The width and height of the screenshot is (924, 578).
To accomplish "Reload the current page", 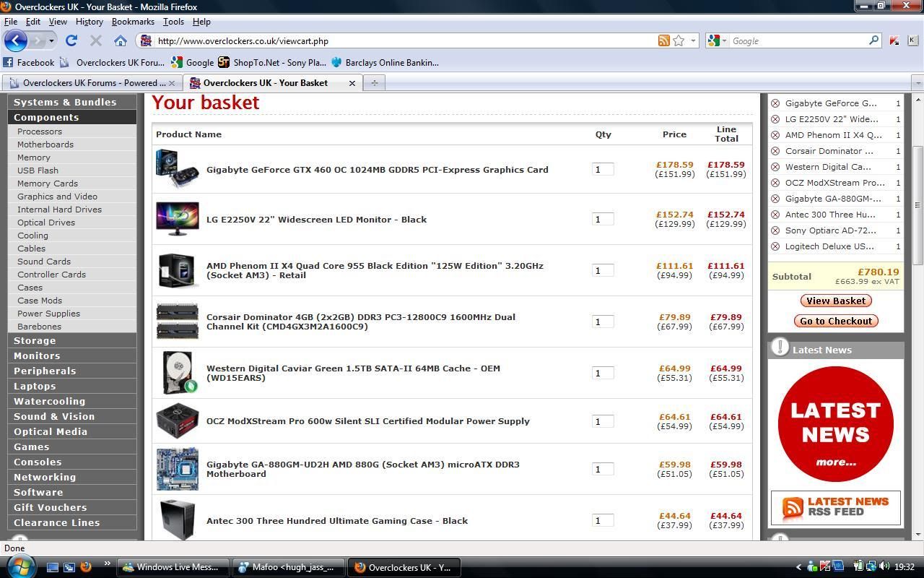I will (71, 40).
